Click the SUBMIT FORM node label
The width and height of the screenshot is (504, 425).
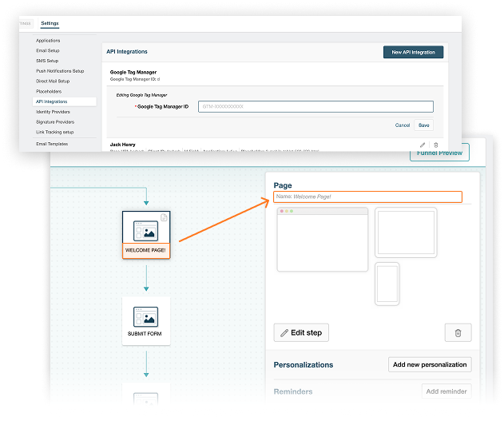pyautogui.click(x=145, y=334)
